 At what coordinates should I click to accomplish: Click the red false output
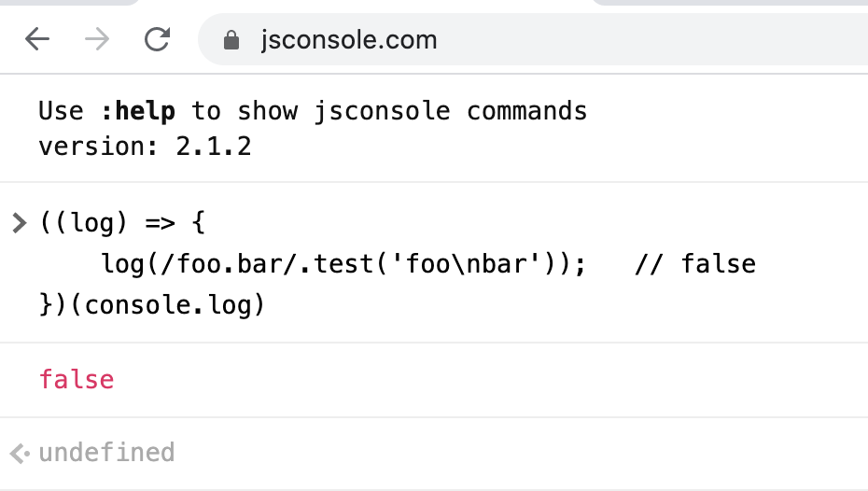click(77, 380)
